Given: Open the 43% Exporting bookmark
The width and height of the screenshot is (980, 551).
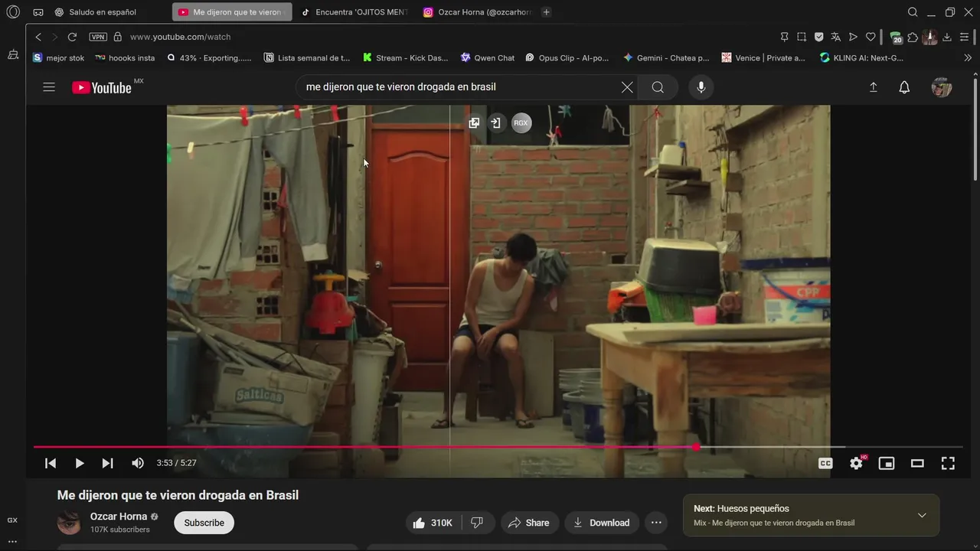Looking at the screenshot, I should (208, 58).
